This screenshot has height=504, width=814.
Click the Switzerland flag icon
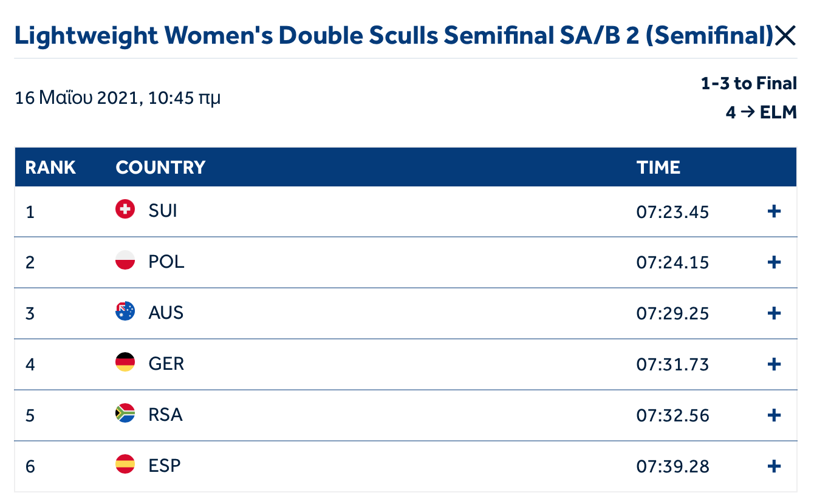point(125,210)
